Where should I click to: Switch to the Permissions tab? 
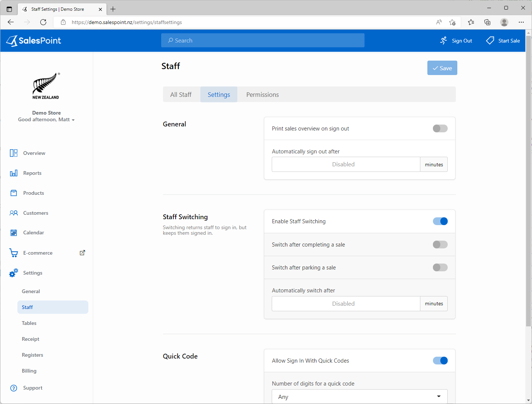pos(262,95)
